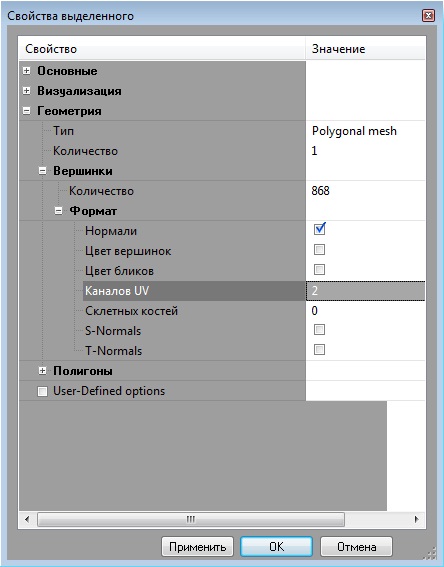Expand the Визуализация section

coord(26,91)
